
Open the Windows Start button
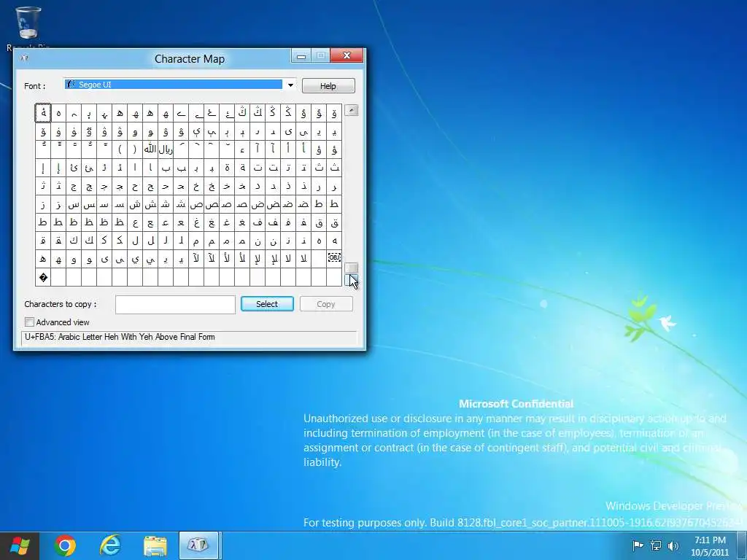(20, 545)
